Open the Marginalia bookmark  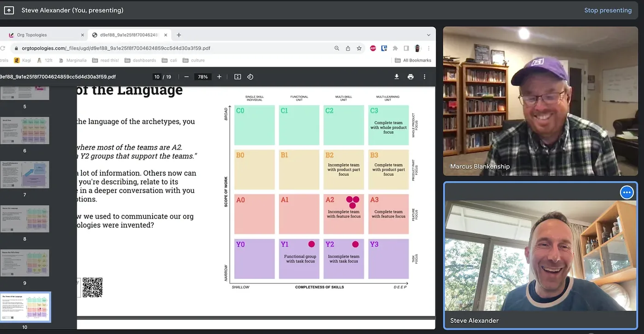click(x=72, y=60)
